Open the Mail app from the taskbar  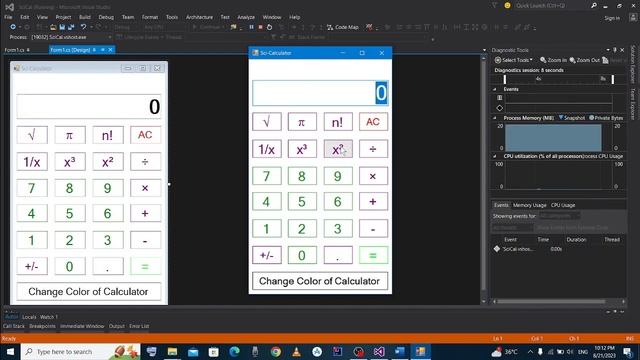[x=193, y=351]
